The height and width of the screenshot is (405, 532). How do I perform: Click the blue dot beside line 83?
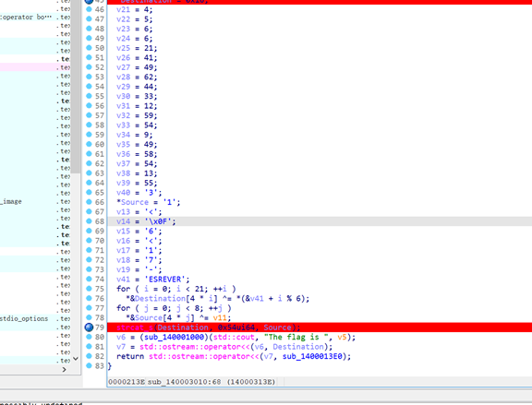coord(89,365)
